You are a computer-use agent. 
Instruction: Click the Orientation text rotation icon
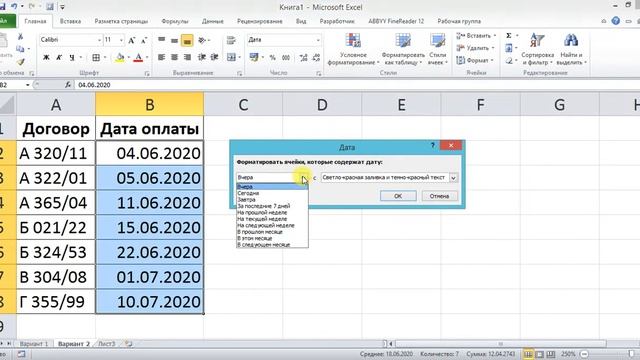202,40
